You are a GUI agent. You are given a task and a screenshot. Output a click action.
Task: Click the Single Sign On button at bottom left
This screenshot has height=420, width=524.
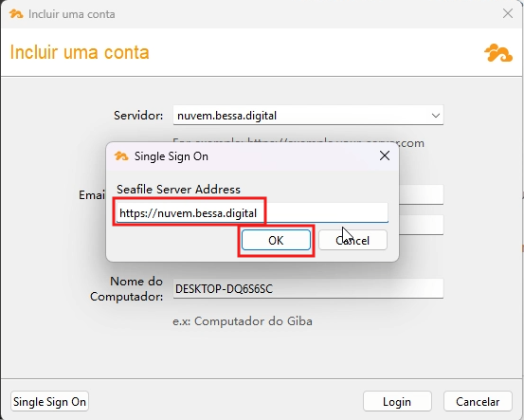(x=50, y=401)
